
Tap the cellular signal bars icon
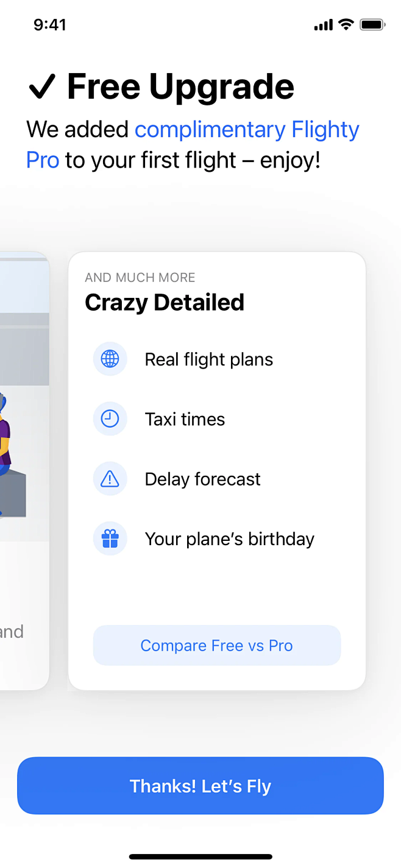tap(323, 26)
